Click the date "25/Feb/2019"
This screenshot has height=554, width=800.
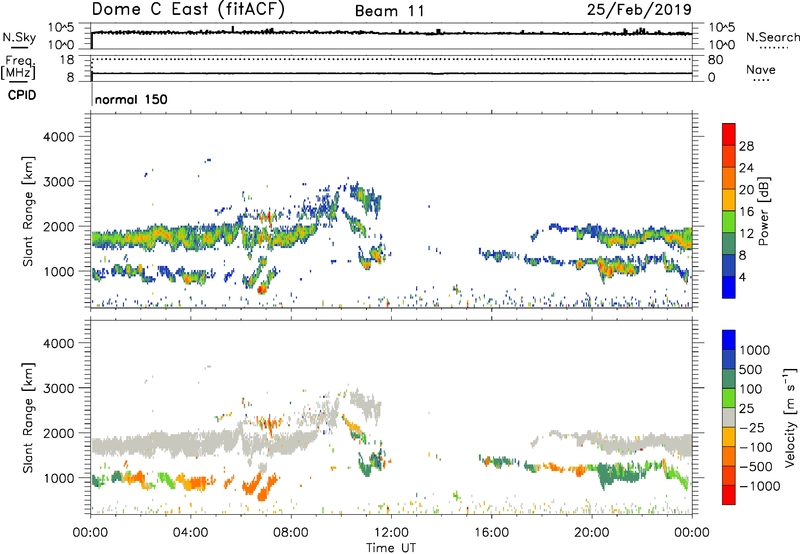click(639, 9)
